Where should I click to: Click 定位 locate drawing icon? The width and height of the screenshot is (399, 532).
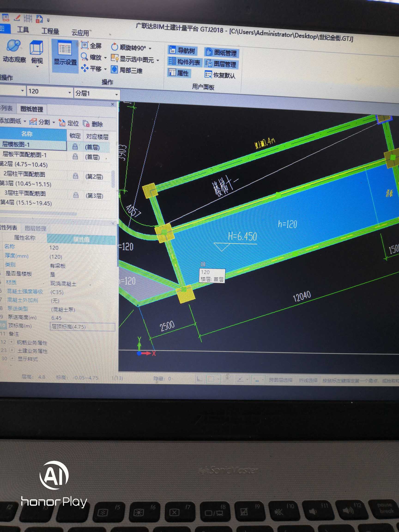69,123
